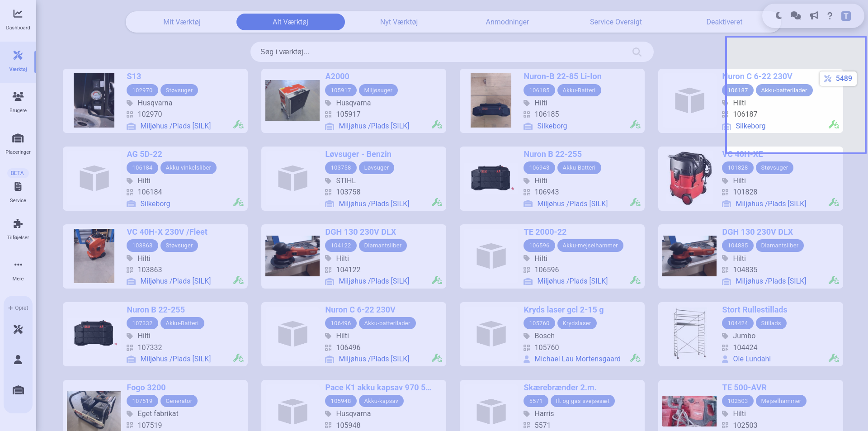This screenshot has height=431, width=868.
Task: Focus the Søg i værktøj search field
Action: tap(443, 52)
